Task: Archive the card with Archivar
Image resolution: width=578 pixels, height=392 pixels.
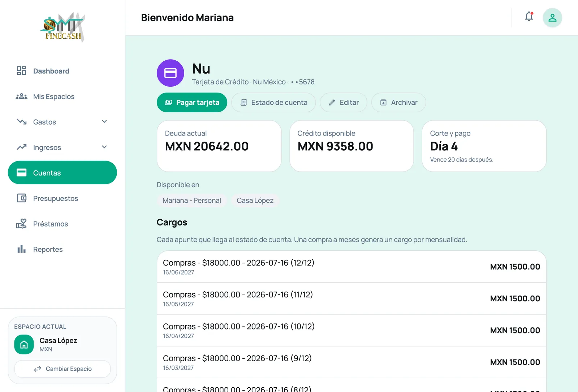Action: click(398, 103)
